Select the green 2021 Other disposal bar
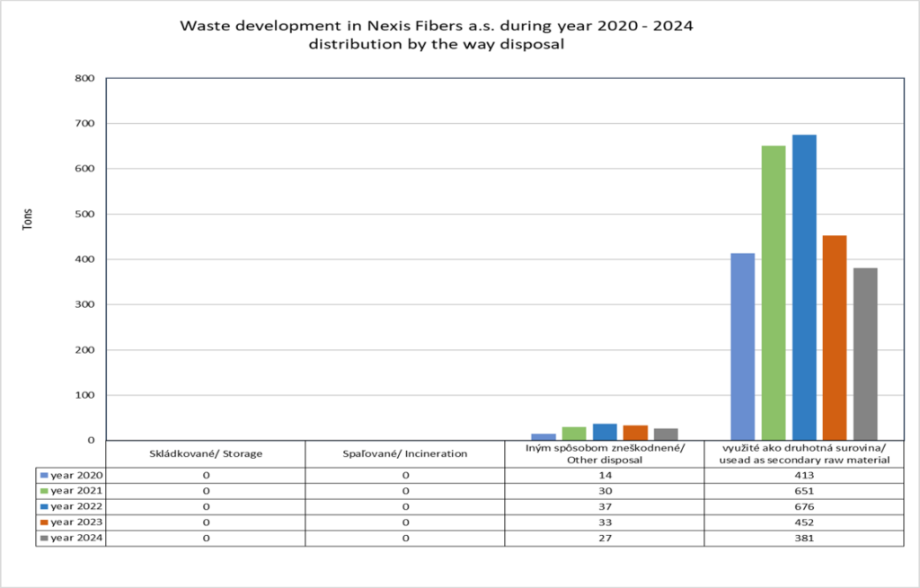920x588 pixels. [574, 434]
